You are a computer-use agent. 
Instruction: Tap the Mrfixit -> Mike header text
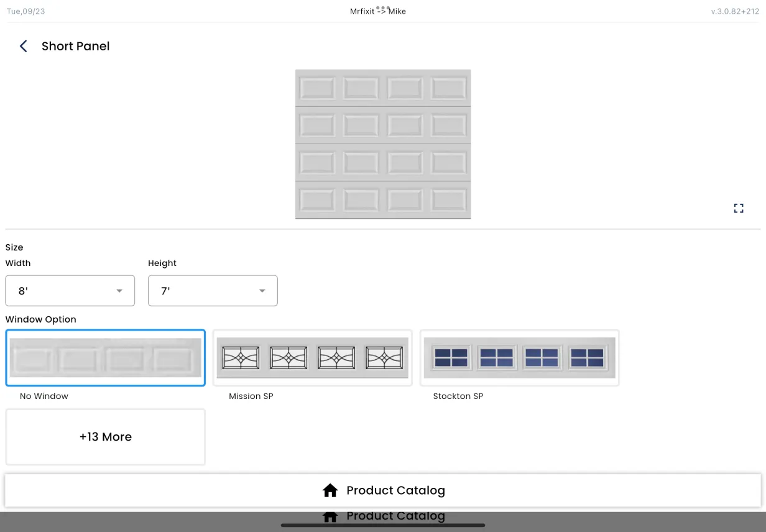coord(378,12)
